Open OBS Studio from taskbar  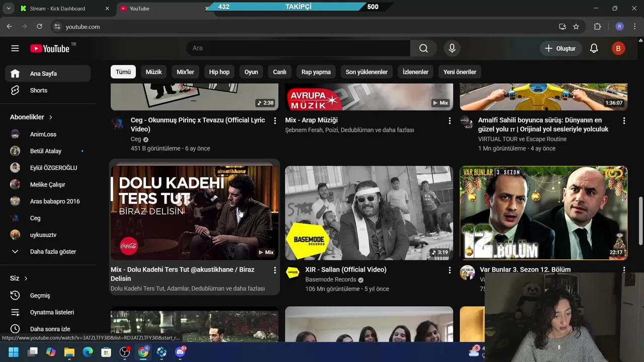(125, 352)
